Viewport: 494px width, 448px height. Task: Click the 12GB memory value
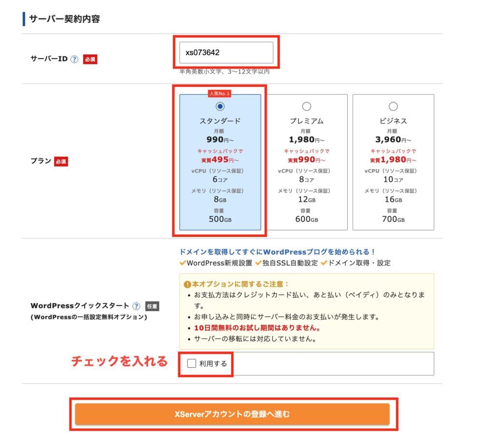click(x=306, y=199)
